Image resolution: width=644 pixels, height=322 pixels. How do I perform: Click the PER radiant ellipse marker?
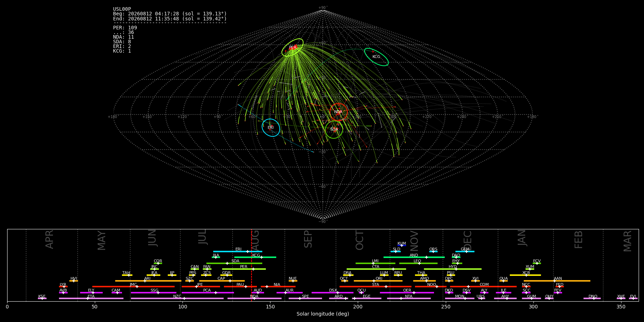[292, 48]
